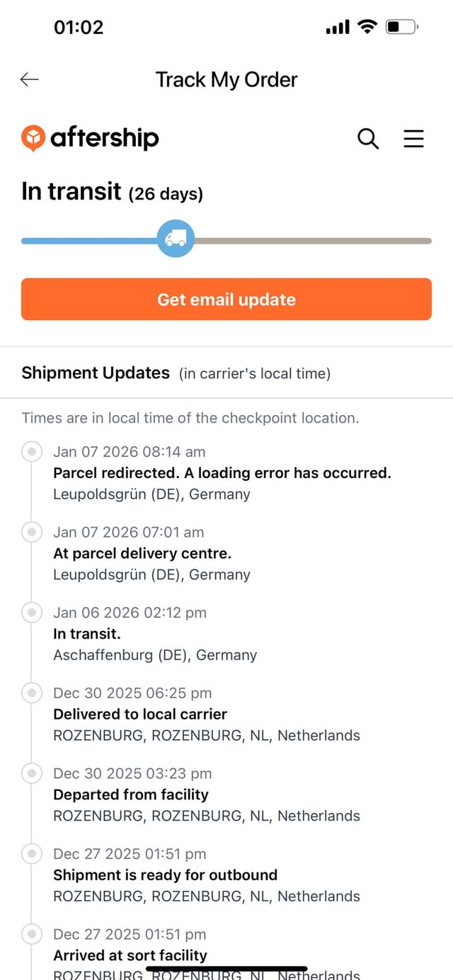Select the Parcel redirected loading error entry

pyautogui.click(x=222, y=472)
